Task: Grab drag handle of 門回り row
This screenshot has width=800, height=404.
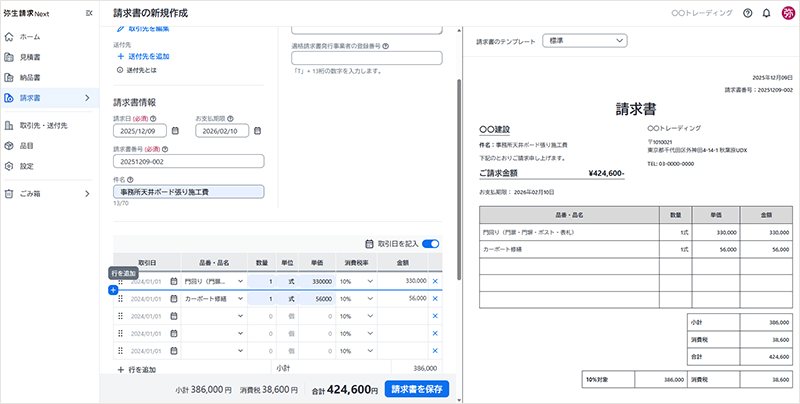Action: tap(121, 281)
